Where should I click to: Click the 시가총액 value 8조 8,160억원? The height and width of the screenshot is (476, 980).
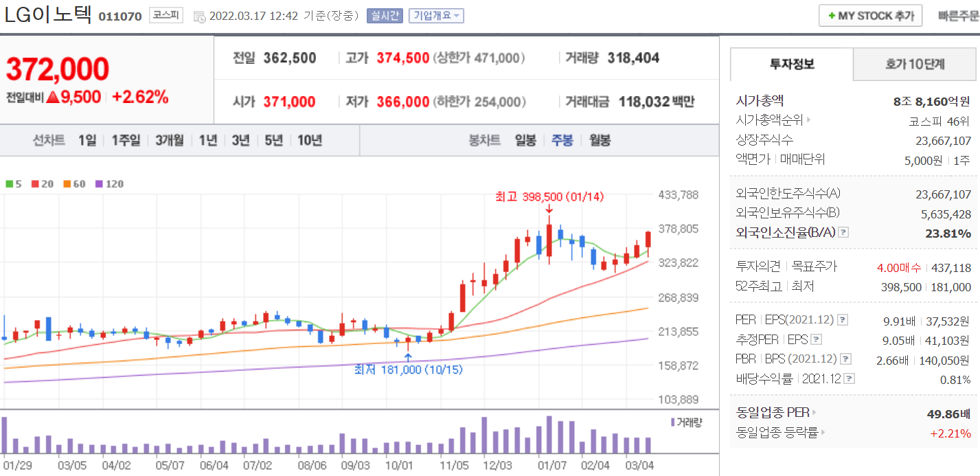932,101
